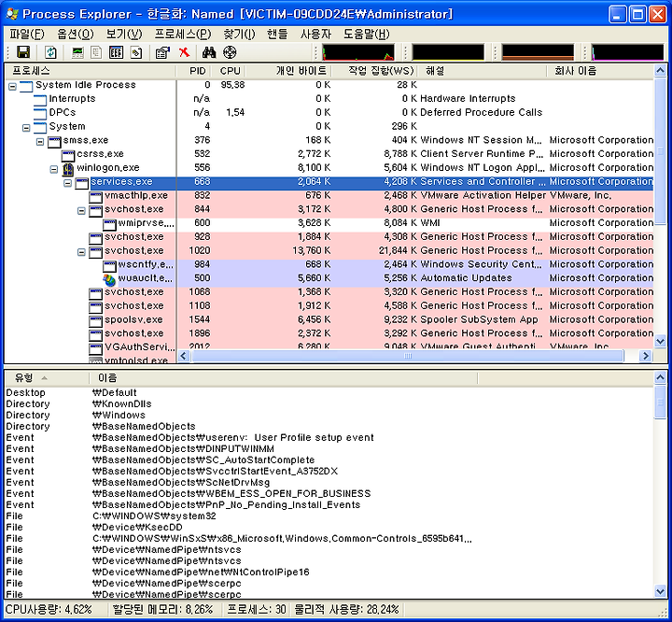Collapse svchost.exe PID 844 node
672x622 pixels.
click(x=81, y=211)
